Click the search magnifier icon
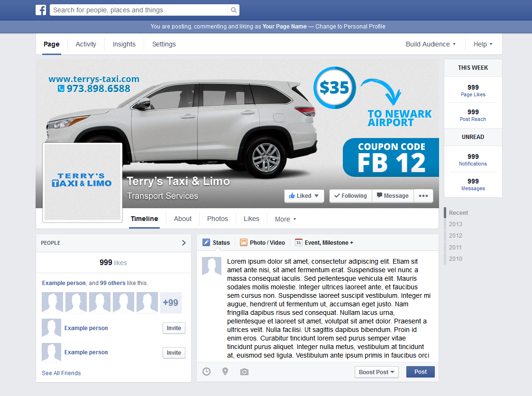This screenshot has height=396, width=532. click(233, 10)
